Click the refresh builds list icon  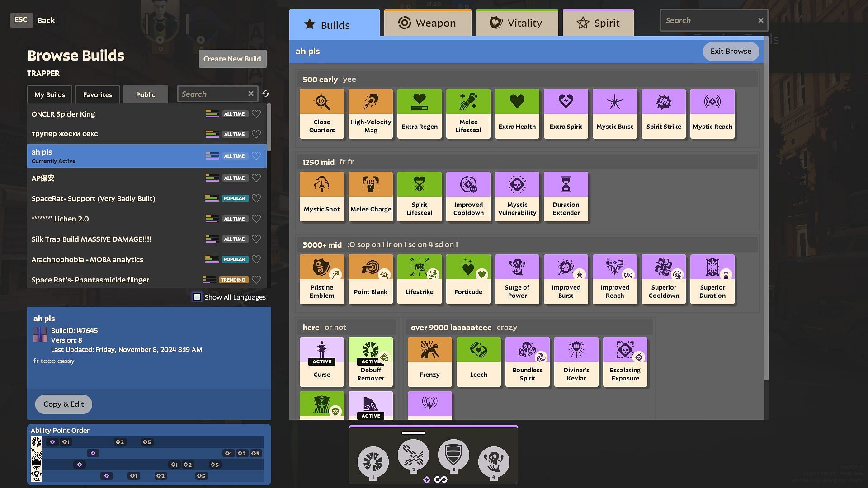coord(266,94)
